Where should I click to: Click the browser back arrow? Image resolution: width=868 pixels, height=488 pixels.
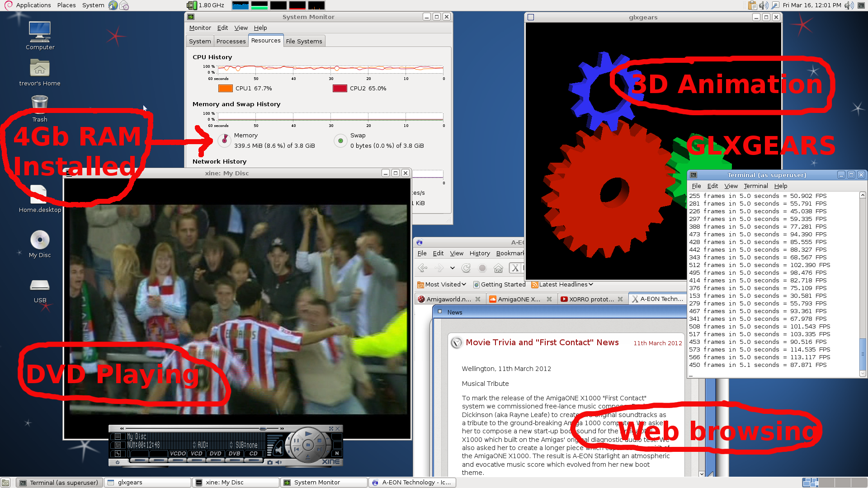coord(422,268)
